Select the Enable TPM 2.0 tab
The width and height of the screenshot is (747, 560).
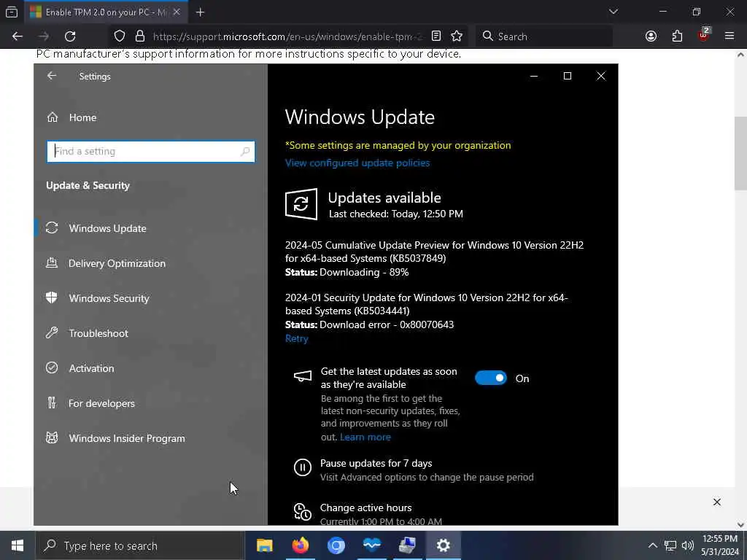(105, 12)
